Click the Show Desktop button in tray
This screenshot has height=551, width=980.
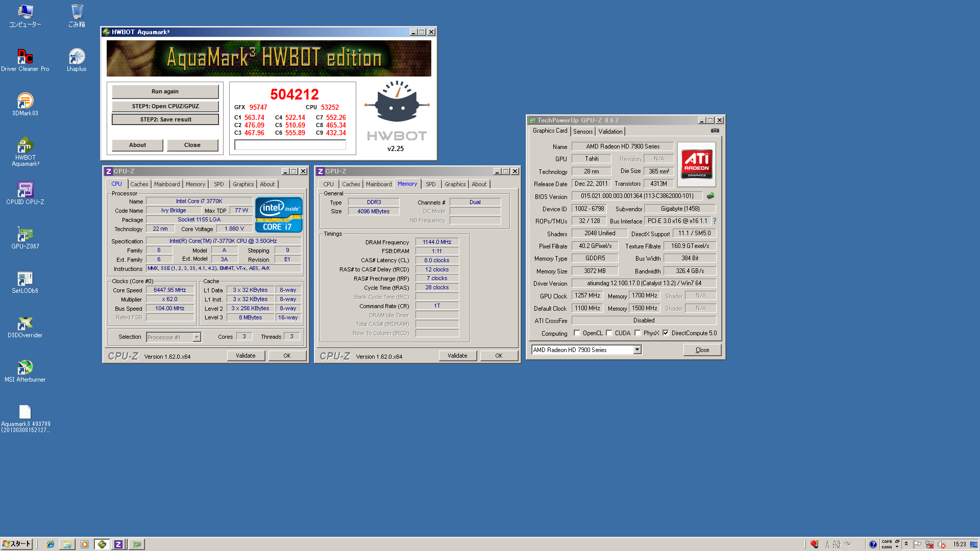pyautogui.click(x=974, y=544)
